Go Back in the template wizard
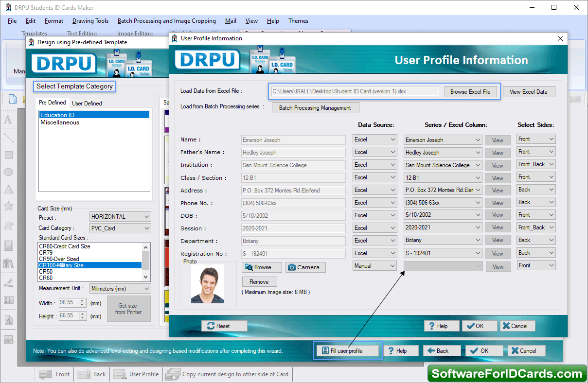 443,351
